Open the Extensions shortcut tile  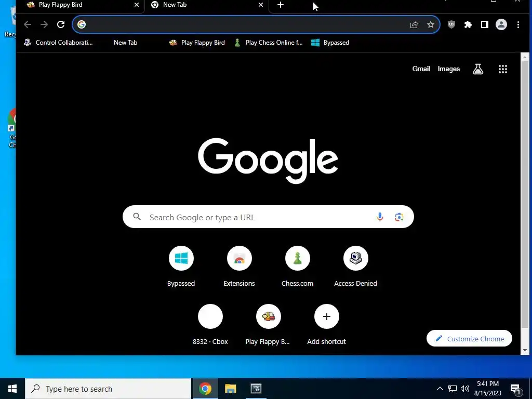(x=239, y=267)
